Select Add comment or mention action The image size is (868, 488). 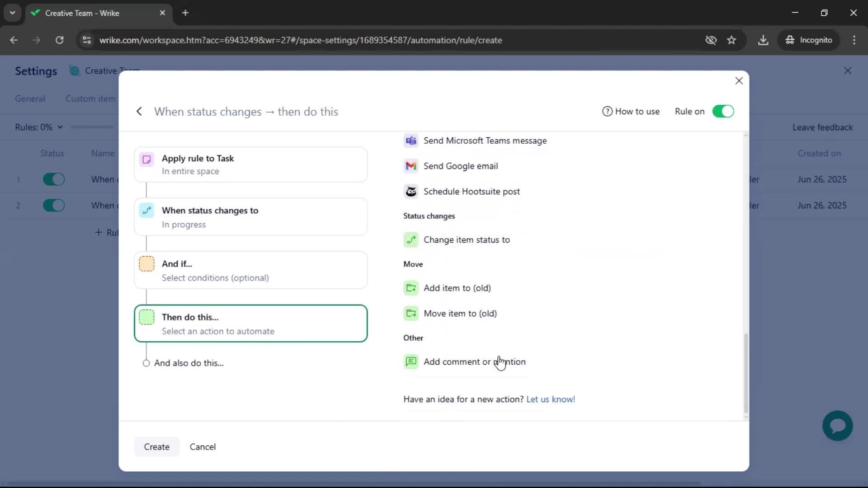(465, 362)
